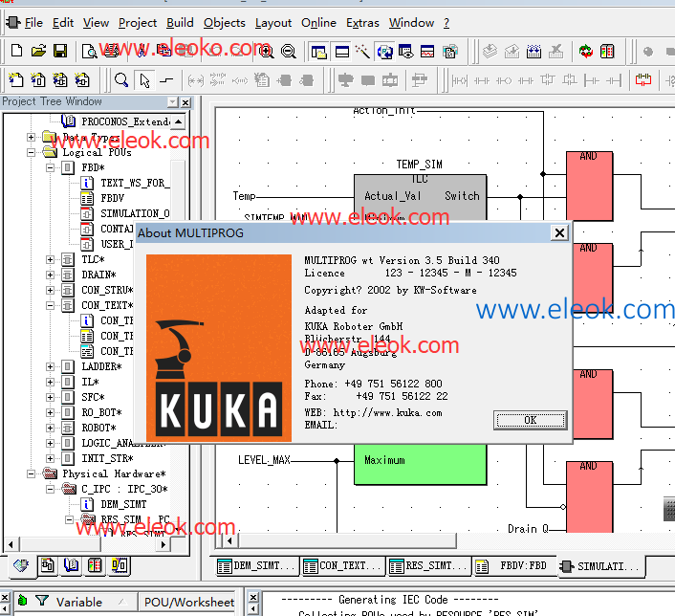Viewport: 675px width, 616px height.
Task: Click the Zoom Out magnifier icon
Action: (x=289, y=52)
